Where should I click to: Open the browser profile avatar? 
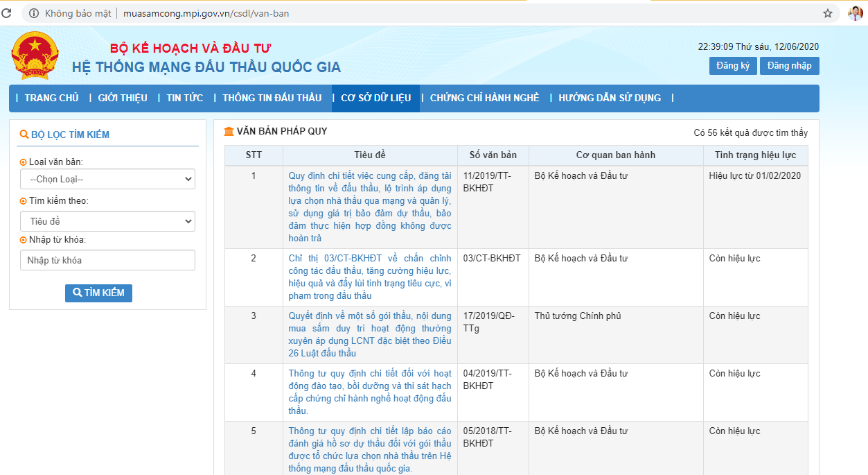(855, 13)
